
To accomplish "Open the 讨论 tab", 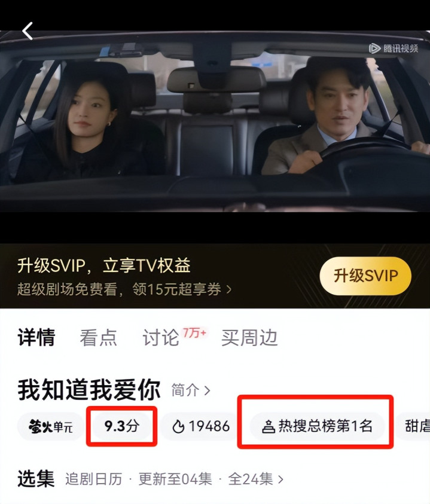I will click(x=160, y=338).
